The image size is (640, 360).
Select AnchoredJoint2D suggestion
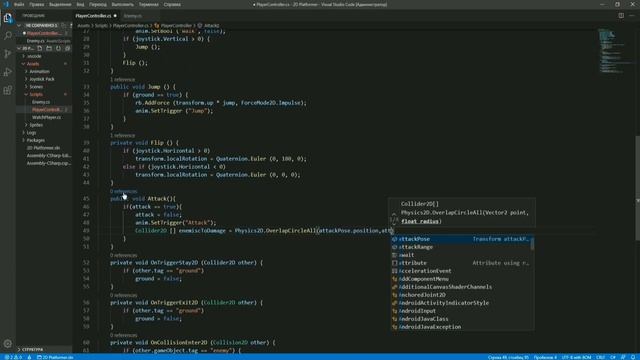(461, 295)
